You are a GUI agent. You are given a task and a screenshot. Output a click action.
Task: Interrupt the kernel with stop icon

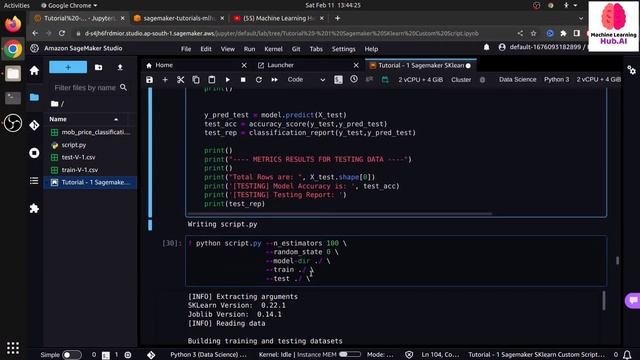243,80
